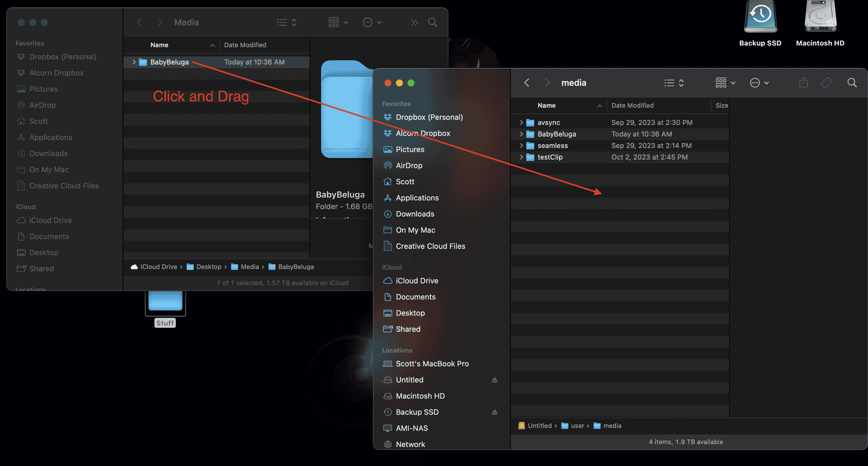Eject the Untitled volume in sidebar

click(x=495, y=380)
